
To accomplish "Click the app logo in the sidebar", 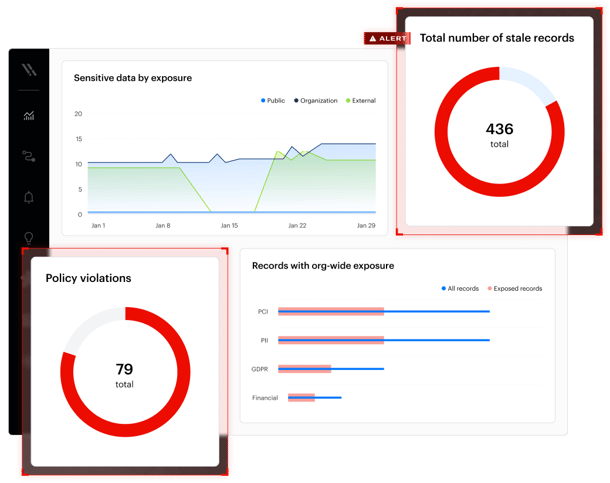I will (29, 70).
